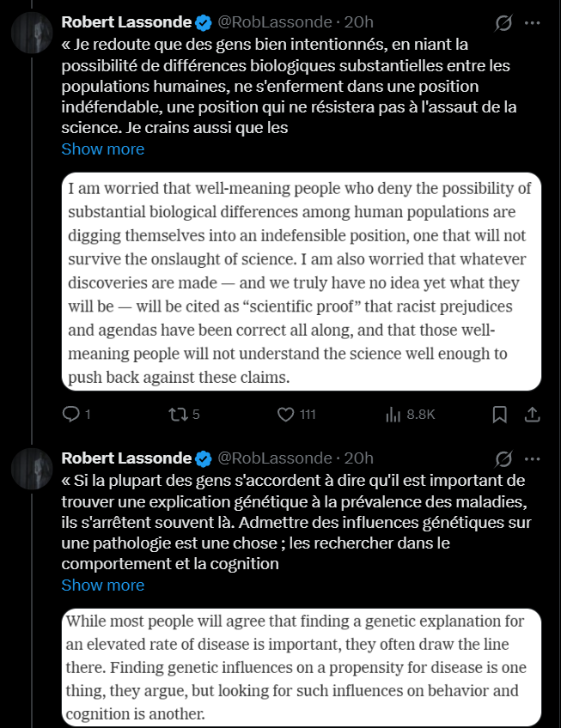Open Grok actions icon on second post
The width and height of the screenshot is (561, 728).
[504, 458]
